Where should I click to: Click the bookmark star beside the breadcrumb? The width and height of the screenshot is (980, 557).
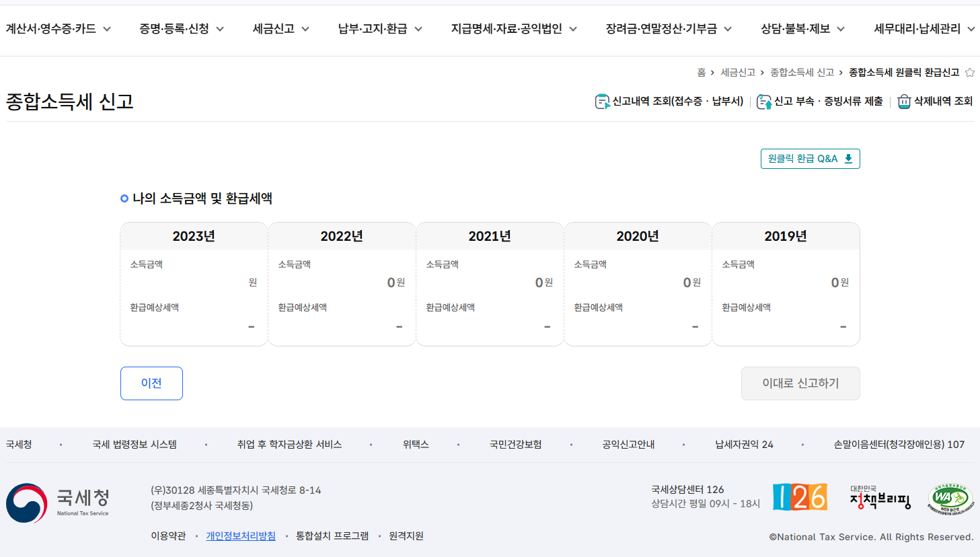coord(970,73)
